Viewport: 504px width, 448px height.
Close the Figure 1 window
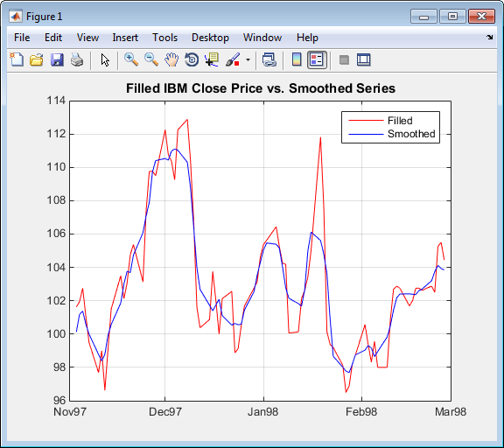[481, 17]
